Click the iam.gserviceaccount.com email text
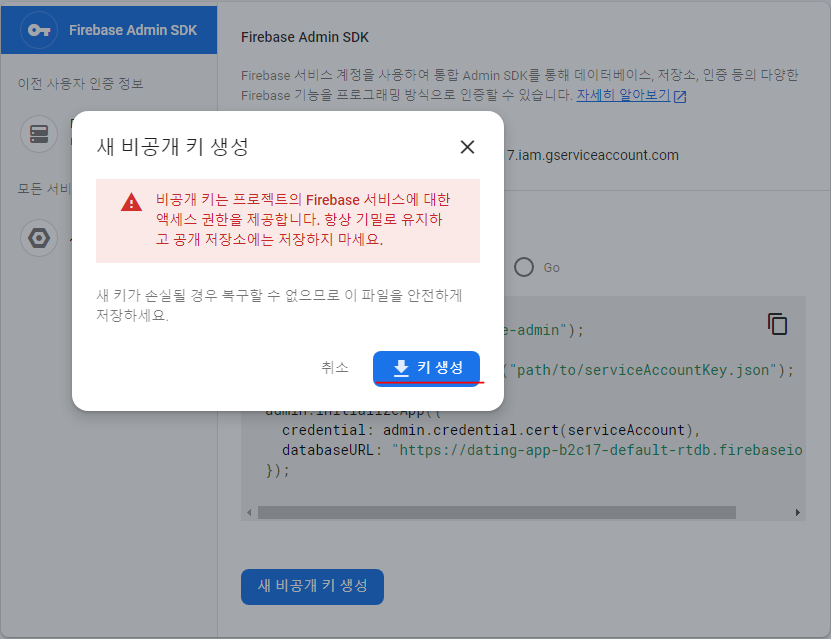The image size is (831, 639). [592, 155]
